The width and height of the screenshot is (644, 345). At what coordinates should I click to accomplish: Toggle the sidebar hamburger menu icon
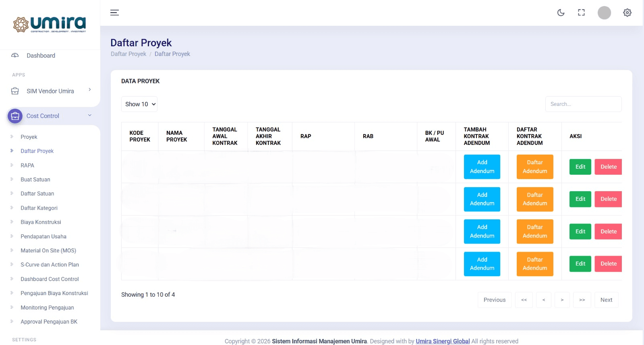click(x=114, y=12)
